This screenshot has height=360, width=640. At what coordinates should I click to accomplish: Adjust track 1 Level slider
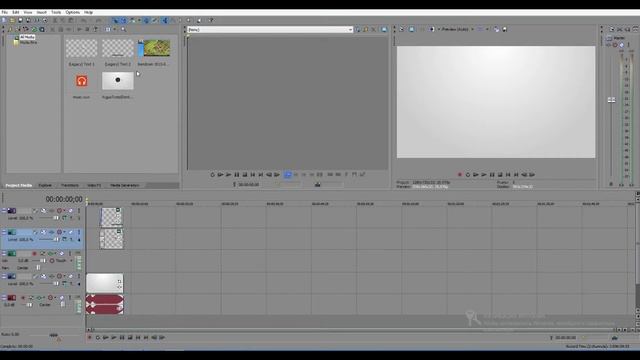pyautogui.click(x=56, y=218)
